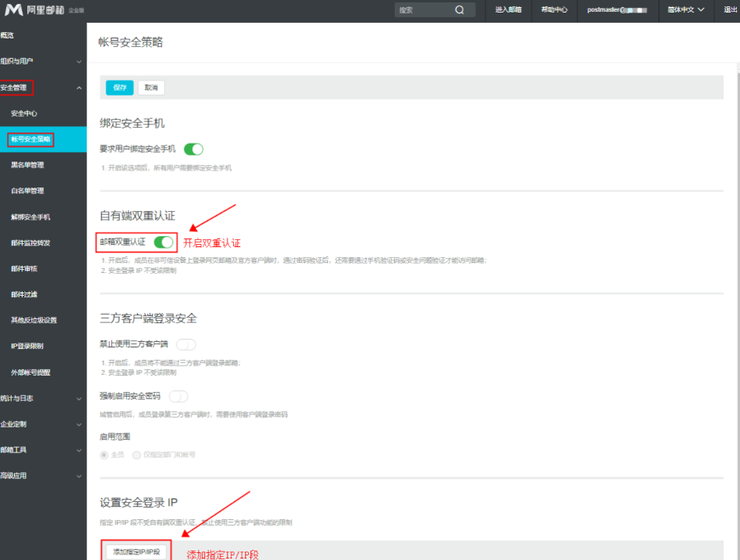Viewport: 740px width, 560px height.
Task: Click the 设置安全登录 IP heading
Action: (x=139, y=503)
